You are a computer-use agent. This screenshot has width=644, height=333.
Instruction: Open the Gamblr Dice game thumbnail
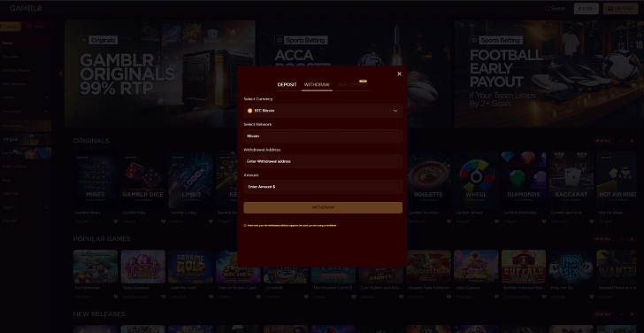tap(143, 180)
